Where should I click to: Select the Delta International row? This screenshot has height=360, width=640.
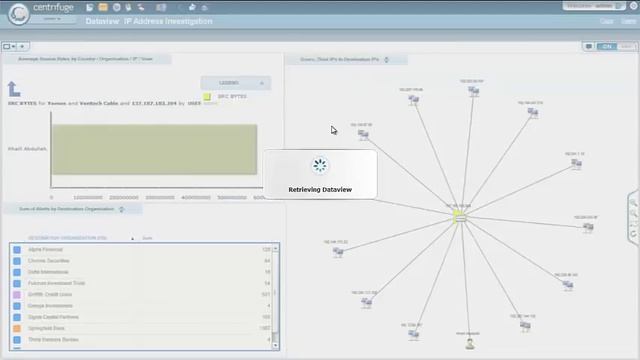tap(142, 272)
